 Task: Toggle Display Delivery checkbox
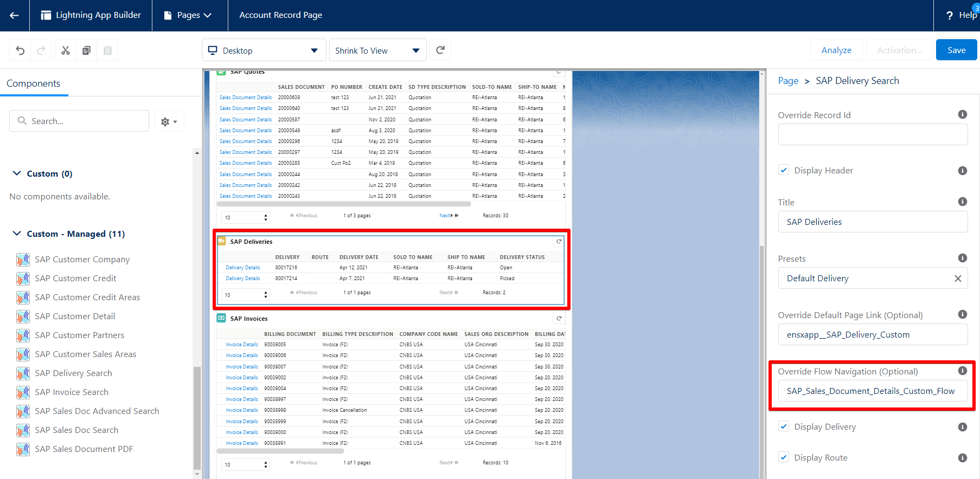[x=784, y=426]
